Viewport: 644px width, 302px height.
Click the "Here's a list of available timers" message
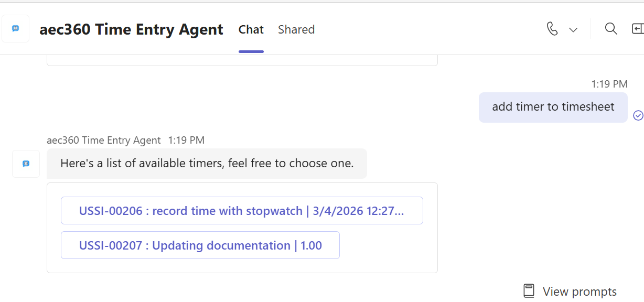pos(207,164)
